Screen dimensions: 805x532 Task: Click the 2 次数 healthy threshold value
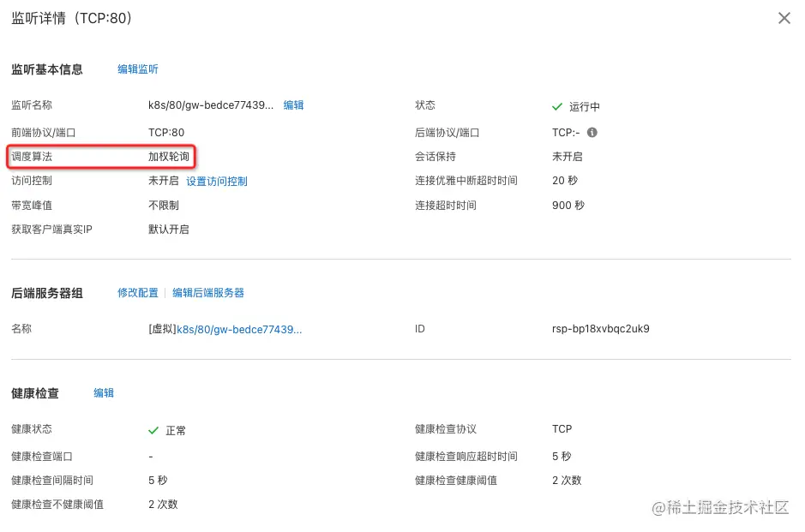pos(567,481)
